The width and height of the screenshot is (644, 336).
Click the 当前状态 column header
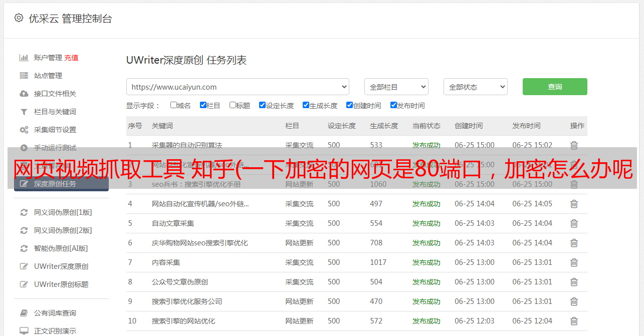tap(426, 126)
